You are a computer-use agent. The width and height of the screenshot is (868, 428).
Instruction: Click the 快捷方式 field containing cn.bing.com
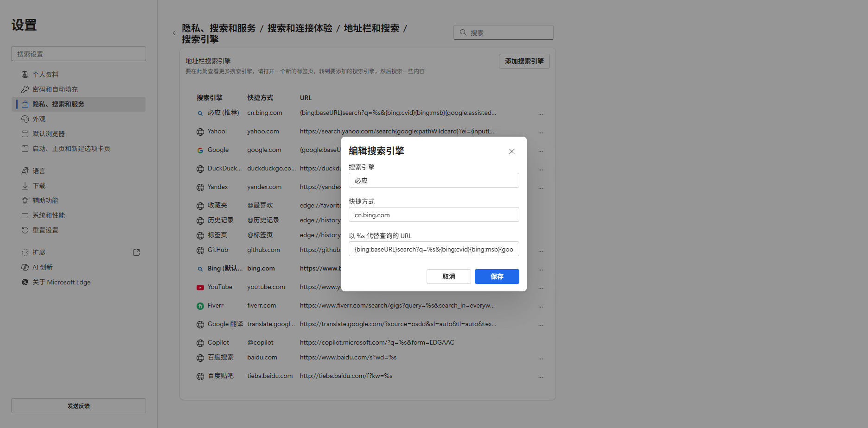(x=434, y=214)
